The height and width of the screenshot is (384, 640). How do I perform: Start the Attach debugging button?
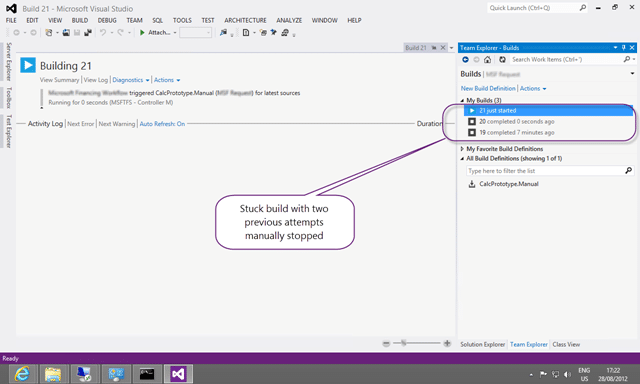155,33
